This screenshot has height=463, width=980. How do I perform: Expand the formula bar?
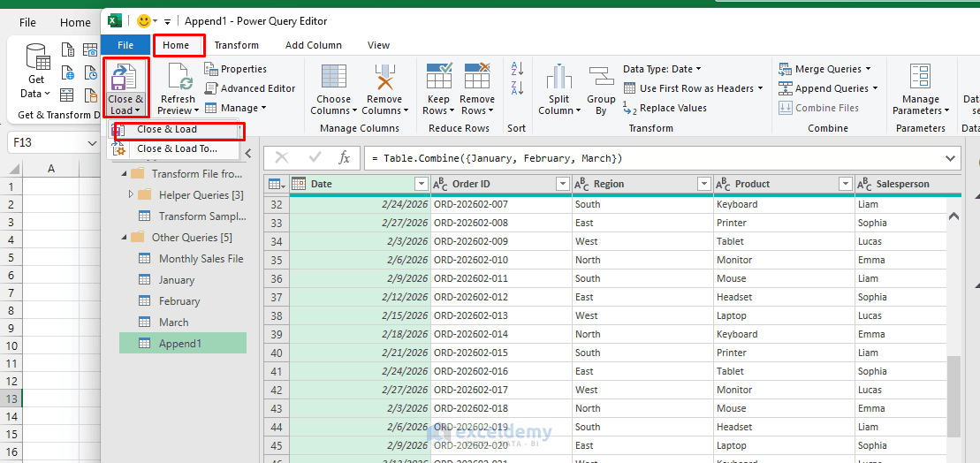point(950,158)
